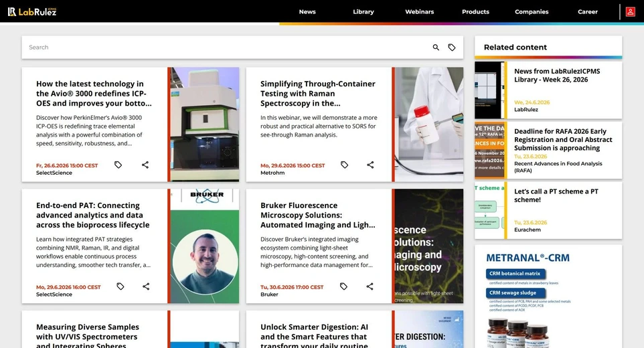Open News from LabRulezICPMS Library Week 26
This screenshot has width=644, height=348.
[x=557, y=76]
